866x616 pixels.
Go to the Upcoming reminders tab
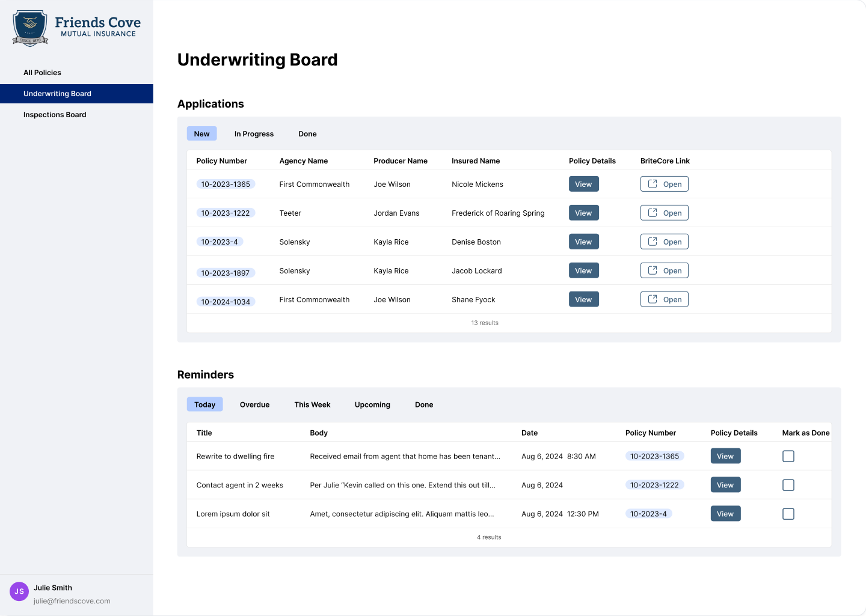click(372, 405)
